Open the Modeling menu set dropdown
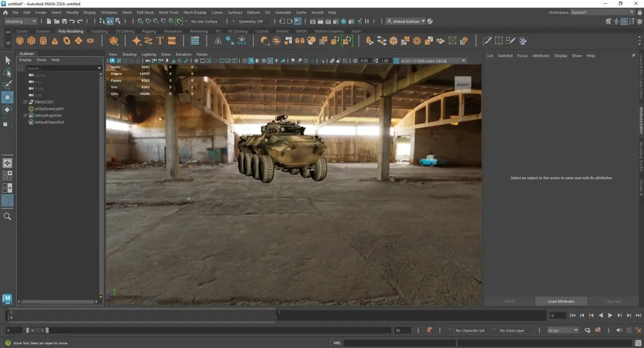Image resolution: width=644 pixels, height=348 pixels. coord(21,21)
